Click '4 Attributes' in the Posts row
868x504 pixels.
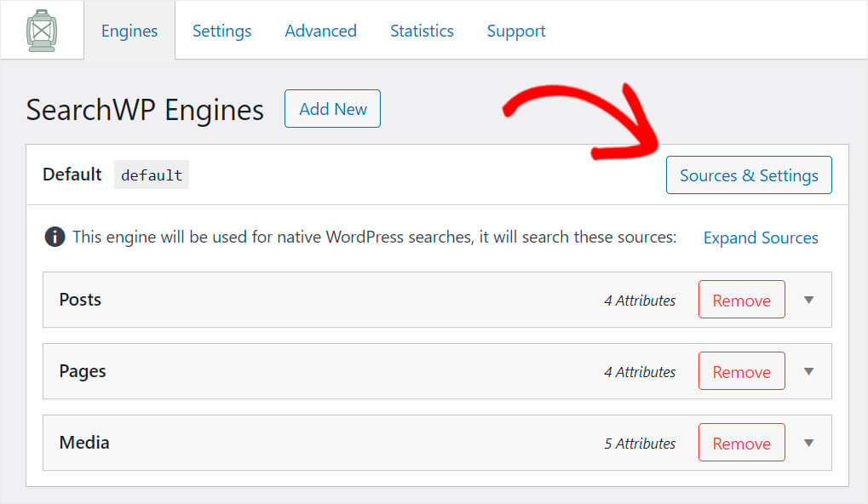click(640, 301)
